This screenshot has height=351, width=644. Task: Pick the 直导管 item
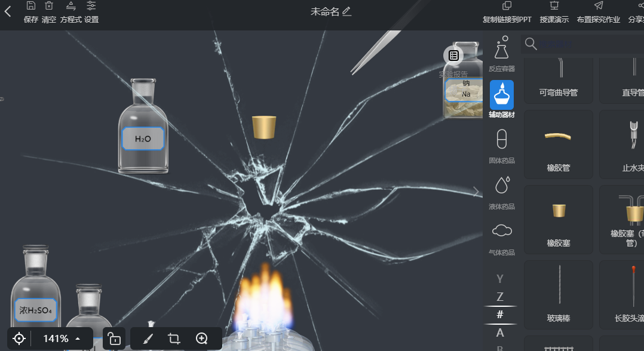coord(622,80)
